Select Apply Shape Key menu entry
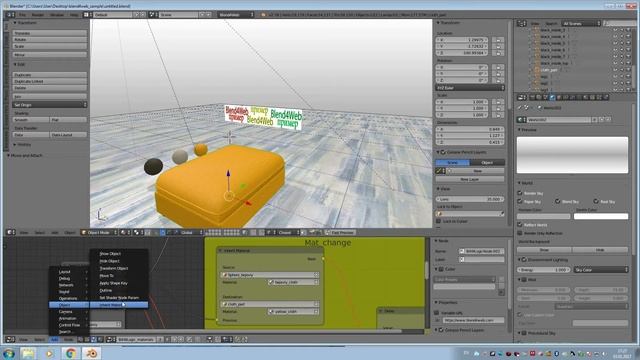 (113, 283)
